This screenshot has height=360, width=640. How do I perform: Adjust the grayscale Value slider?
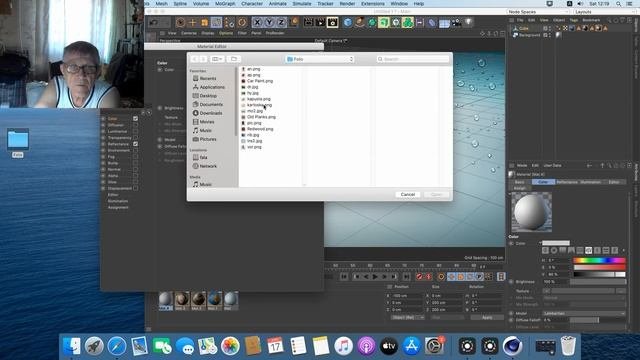pos(599,274)
